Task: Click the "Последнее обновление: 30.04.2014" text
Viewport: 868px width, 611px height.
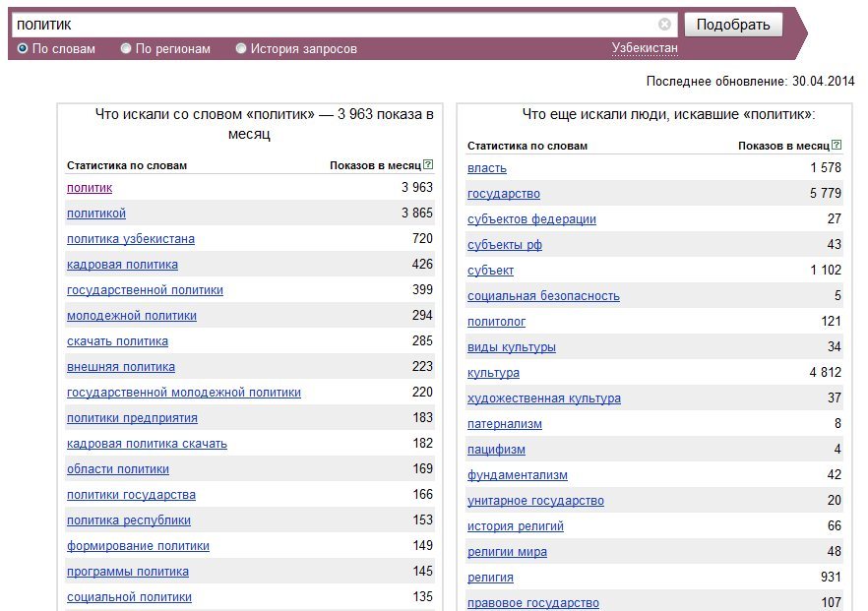Action: point(750,82)
